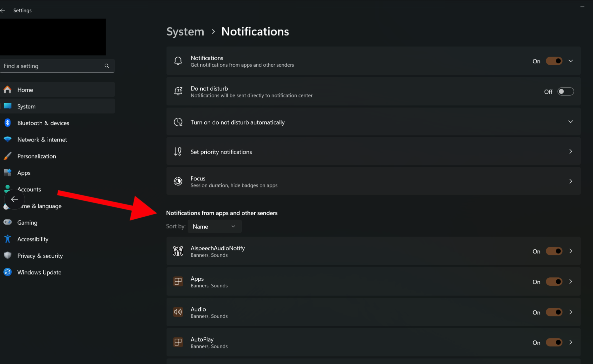This screenshot has width=593, height=364.
Task: Open Set priority notifications chevron
Action: tap(570, 151)
